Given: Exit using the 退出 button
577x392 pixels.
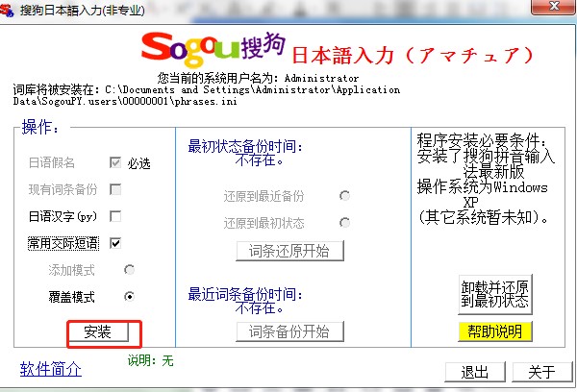Looking at the screenshot, I should [473, 372].
